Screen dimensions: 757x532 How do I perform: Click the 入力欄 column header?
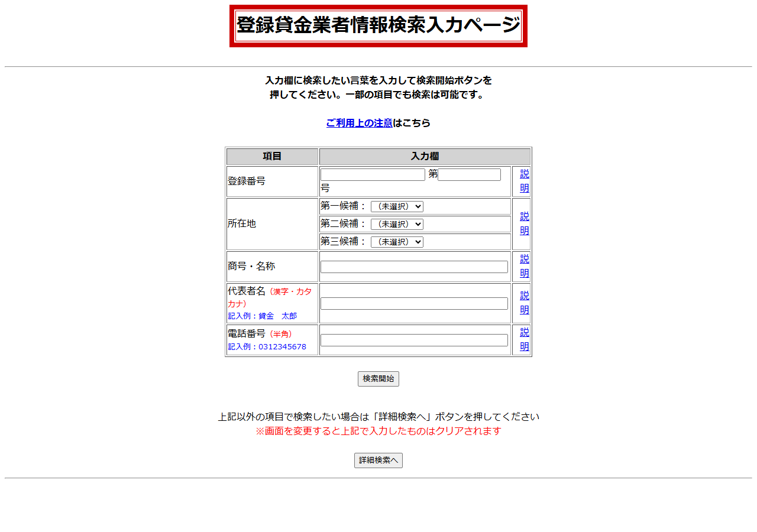click(x=425, y=157)
